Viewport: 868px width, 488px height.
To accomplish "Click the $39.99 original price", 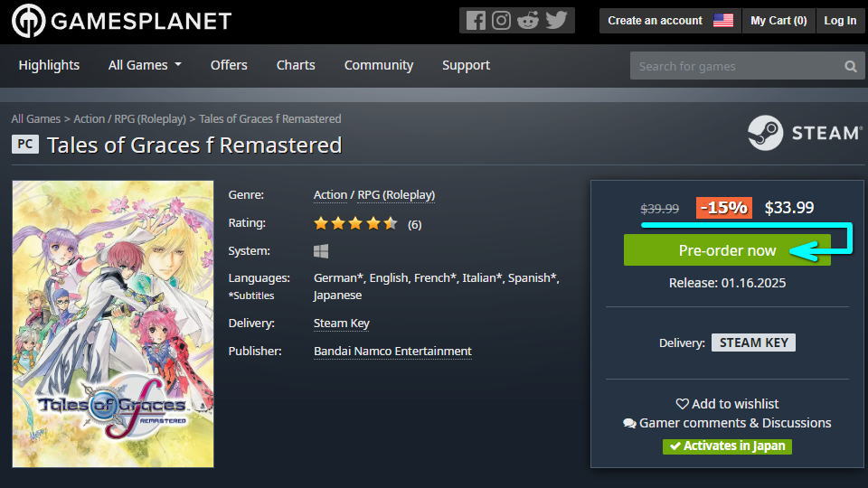I will pyautogui.click(x=659, y=209).
